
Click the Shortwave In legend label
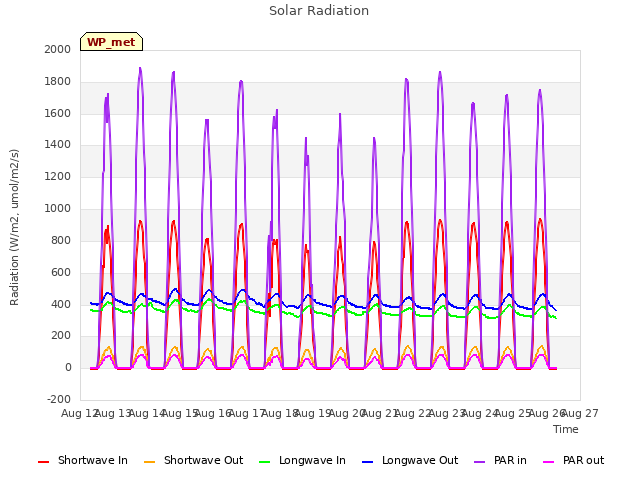93,460
